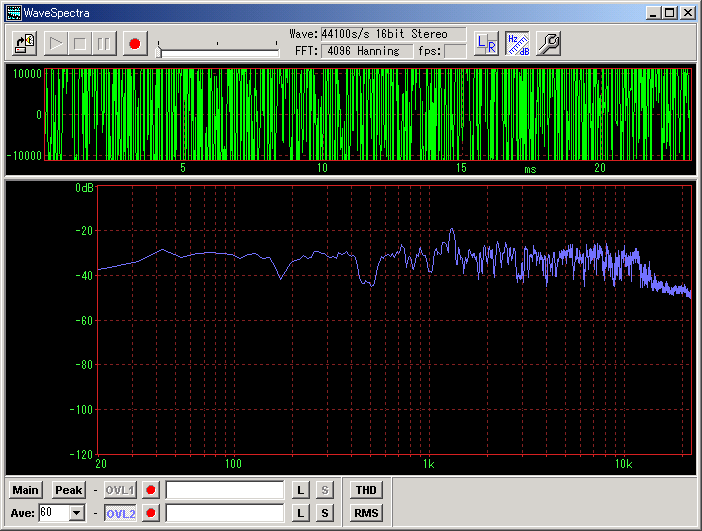Click the Ave value field showing 60
The width and height of the screenshot is (702, 531).
[54, 513]
